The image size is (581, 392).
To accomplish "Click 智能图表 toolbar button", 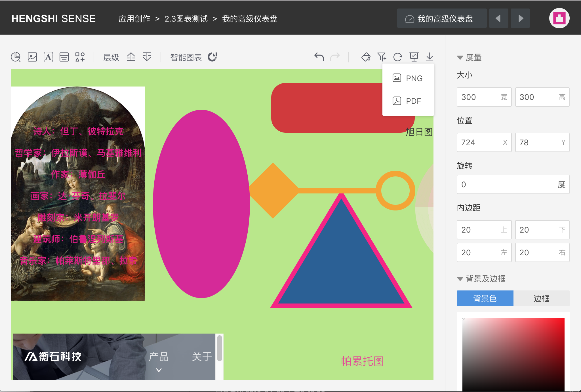I will point(186,57).
